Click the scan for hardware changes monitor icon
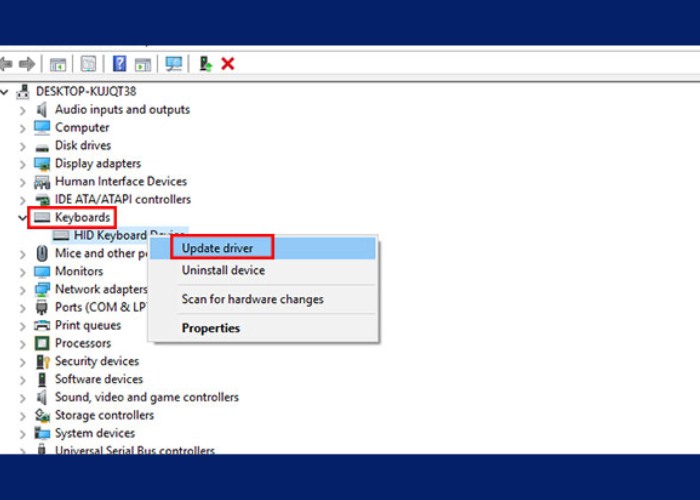The image size is (700, 500). point(174,64)
